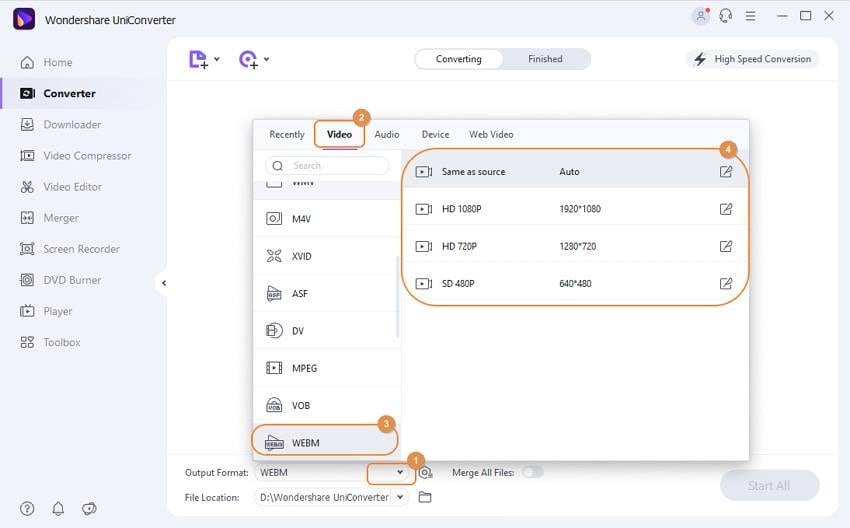This screenshot has width=850, height=528.
Task: Edit the HD 1080P preset
Action: click(x=726, y=209)
